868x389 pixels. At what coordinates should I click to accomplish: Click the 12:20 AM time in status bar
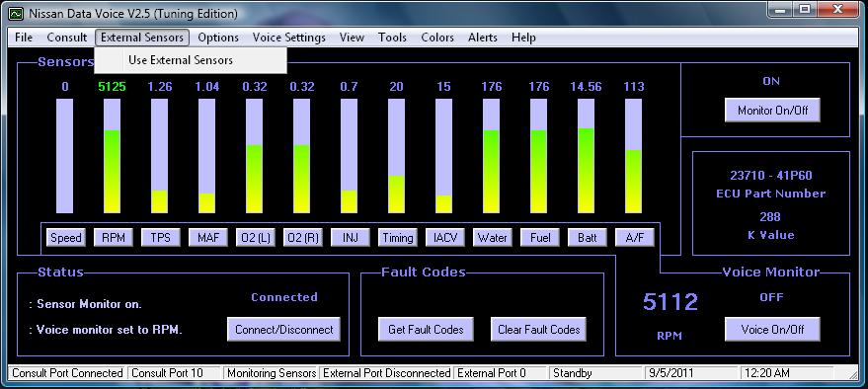787,373
